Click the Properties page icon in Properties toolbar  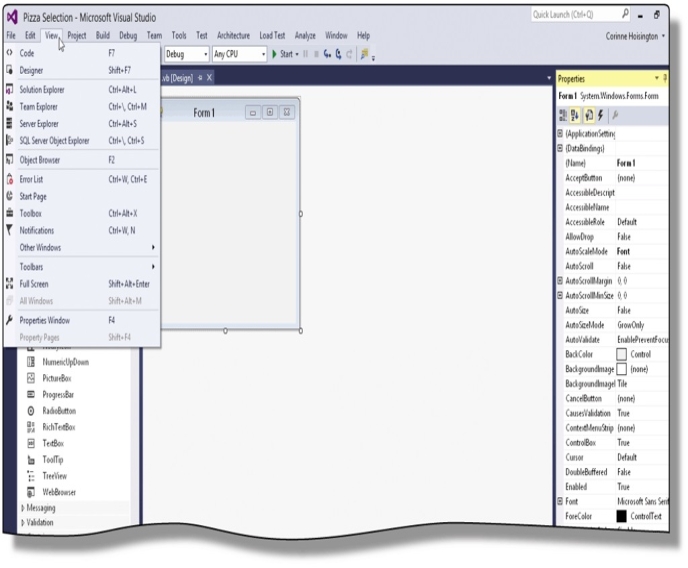[588, 115]
